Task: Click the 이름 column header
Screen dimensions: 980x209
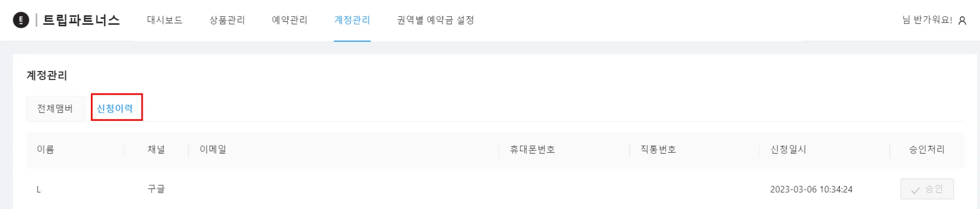Action: (45, 150)
